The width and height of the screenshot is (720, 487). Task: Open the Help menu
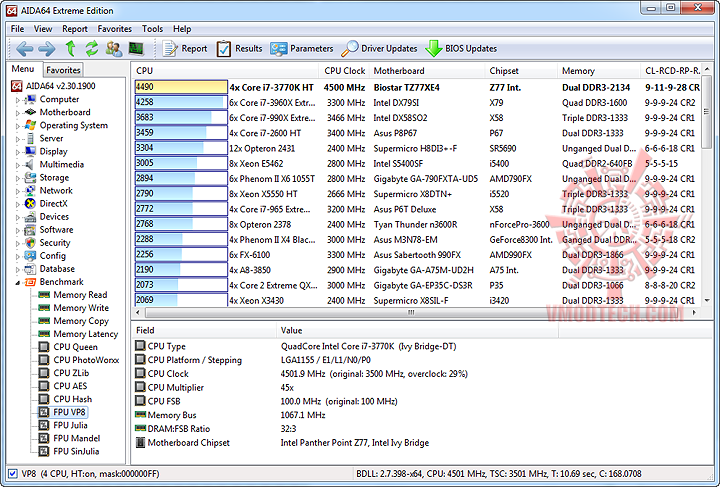click(x=182, y=29)
